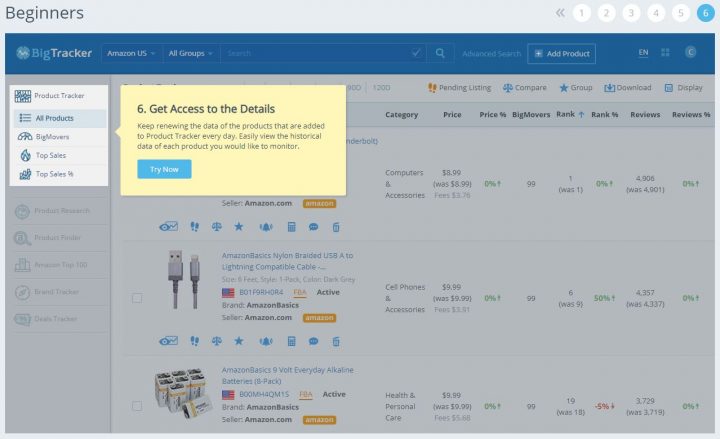Open the calculator icon for Computers & Accessories product
The width and height of the screenshot is (720, 439).
point(291,227)
